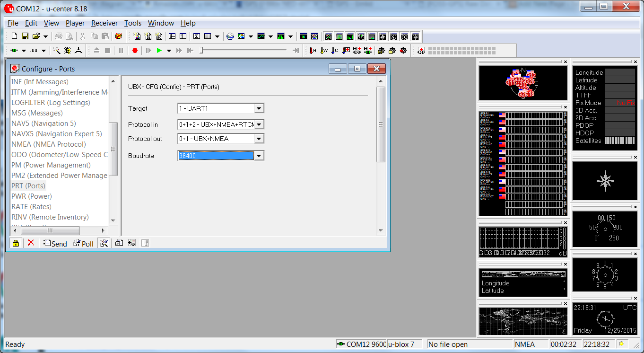This screenshot has width=644, height=353.
Task: Click the save configuration gear icon
Action: pos(381,50)
